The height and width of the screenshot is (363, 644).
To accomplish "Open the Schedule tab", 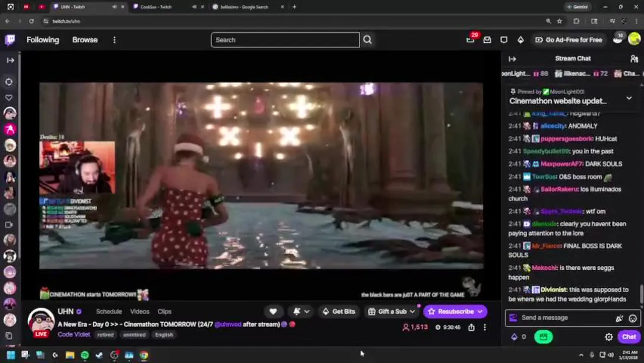I will [109, 312].
